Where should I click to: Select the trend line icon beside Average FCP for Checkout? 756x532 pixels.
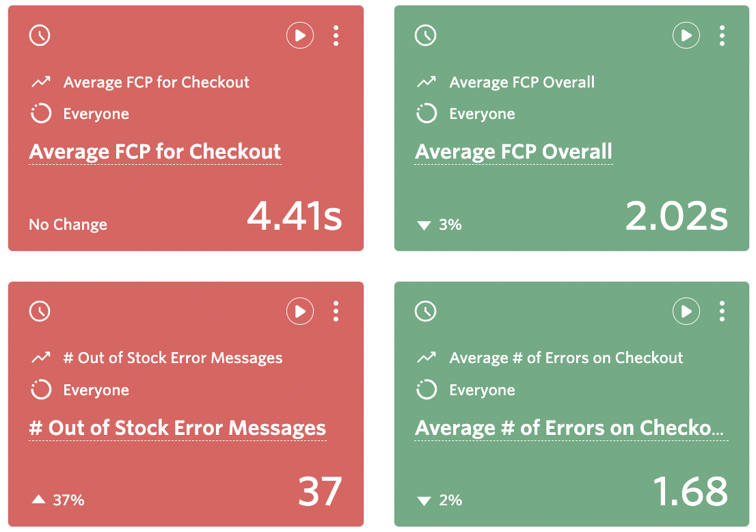41,81
